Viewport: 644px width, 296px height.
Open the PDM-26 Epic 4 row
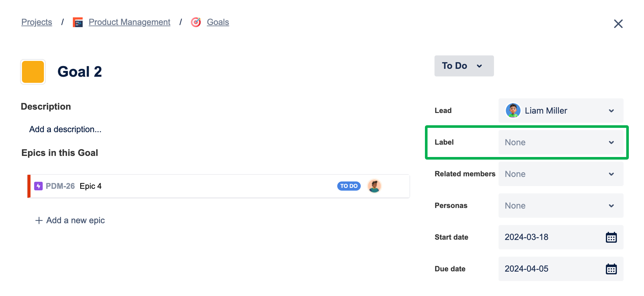218,186
